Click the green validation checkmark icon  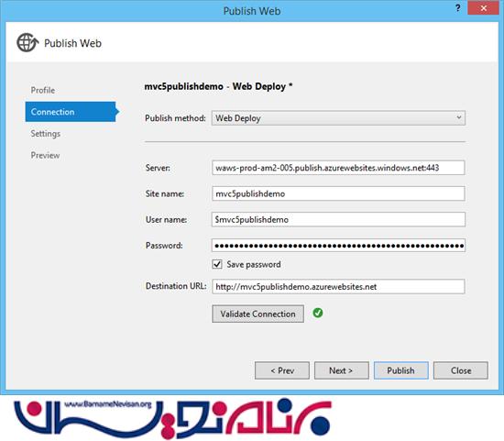tap(318, 313)
